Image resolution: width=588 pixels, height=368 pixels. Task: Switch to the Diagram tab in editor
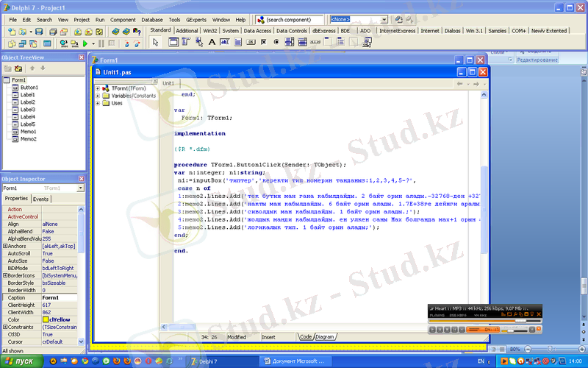(325, 337)
